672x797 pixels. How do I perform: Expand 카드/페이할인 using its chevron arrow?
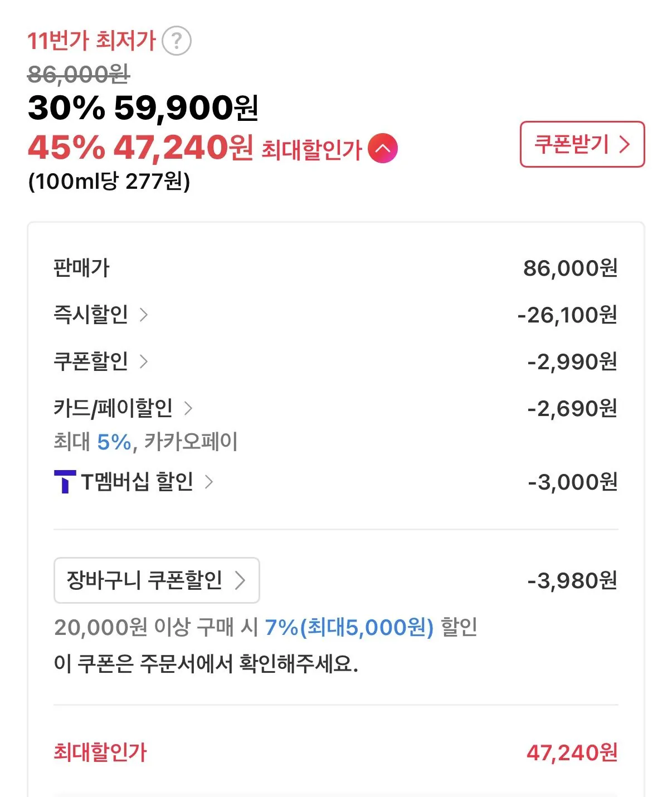(188, 408)
